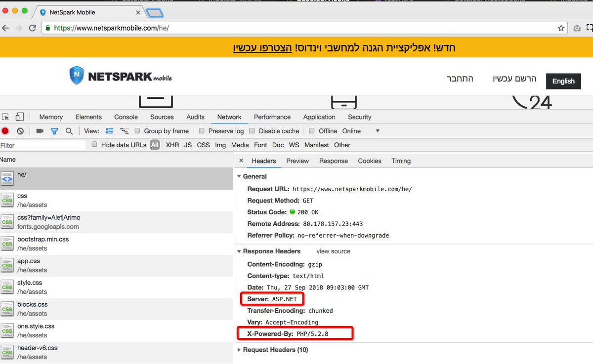Viewport: 593px width, 364px height.
Task: Click the secure lock icon in address bar
Action: coord(48,28)
